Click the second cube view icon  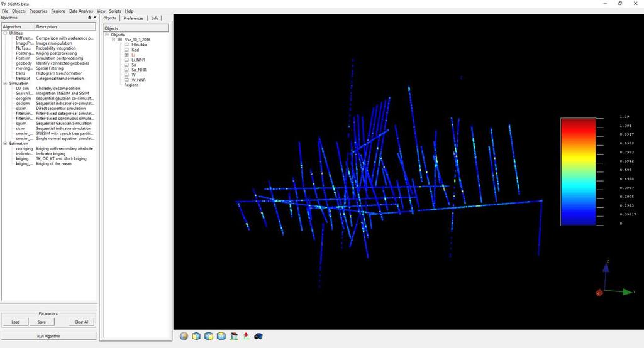(209, 336)
